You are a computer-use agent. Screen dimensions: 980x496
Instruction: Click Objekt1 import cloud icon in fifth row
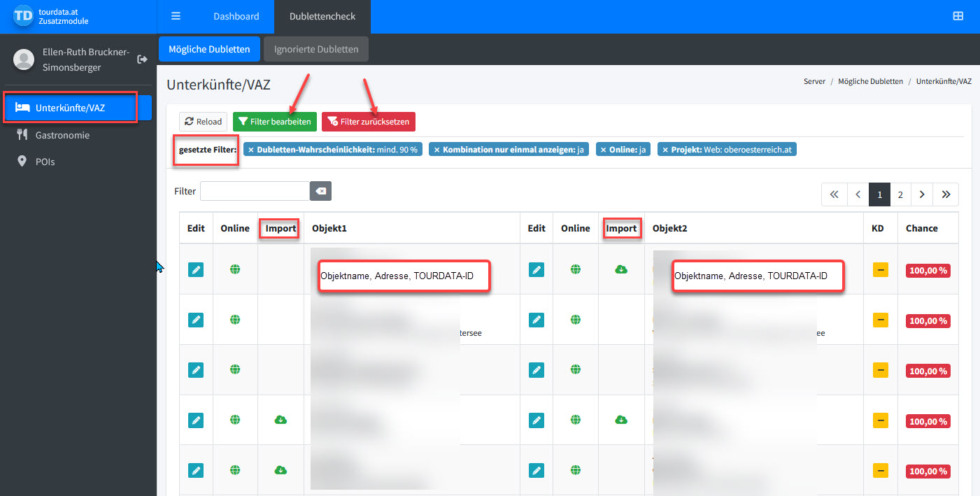(280, 469)
